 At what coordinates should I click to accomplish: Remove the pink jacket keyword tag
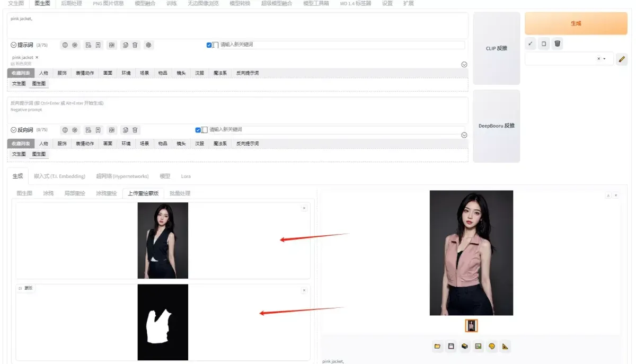click(37, 57)
